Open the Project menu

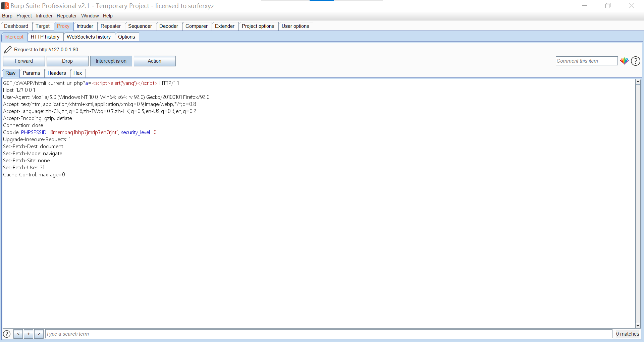coord(24,16)
